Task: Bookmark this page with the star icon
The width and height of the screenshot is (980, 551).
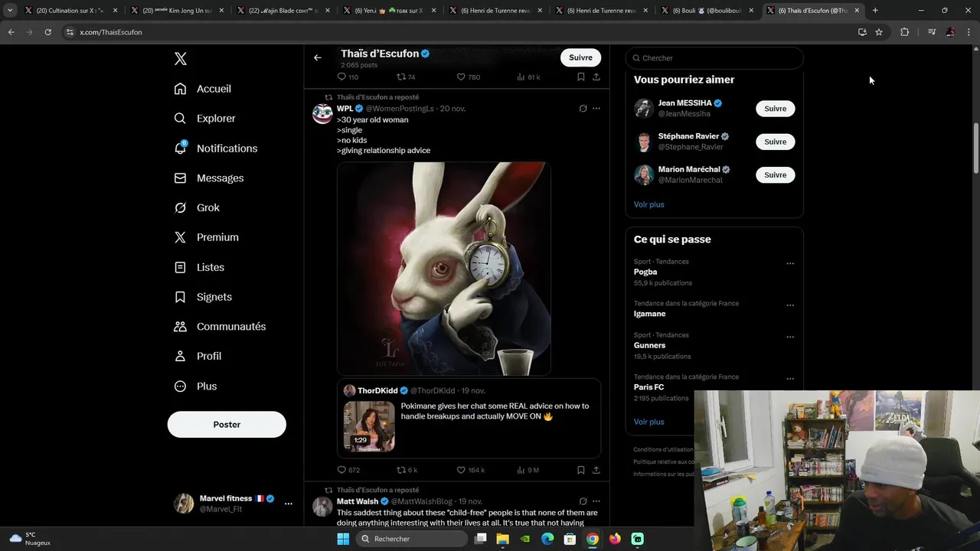Action: (879, 32)
